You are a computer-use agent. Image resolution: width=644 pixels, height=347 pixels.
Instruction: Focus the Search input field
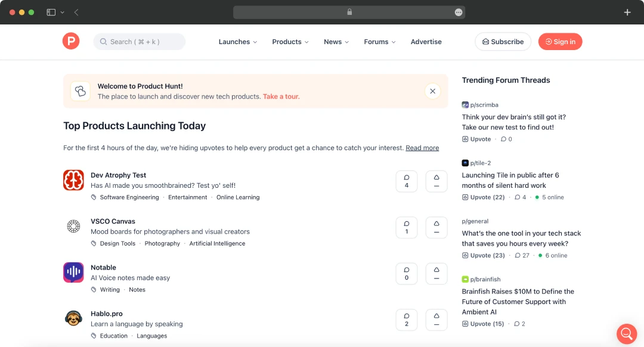click(x=139, y=42)
